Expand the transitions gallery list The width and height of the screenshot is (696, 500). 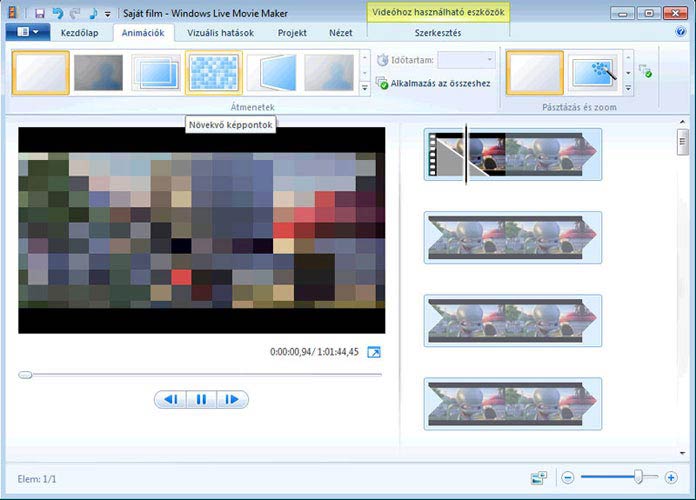[x=365, y=89]
